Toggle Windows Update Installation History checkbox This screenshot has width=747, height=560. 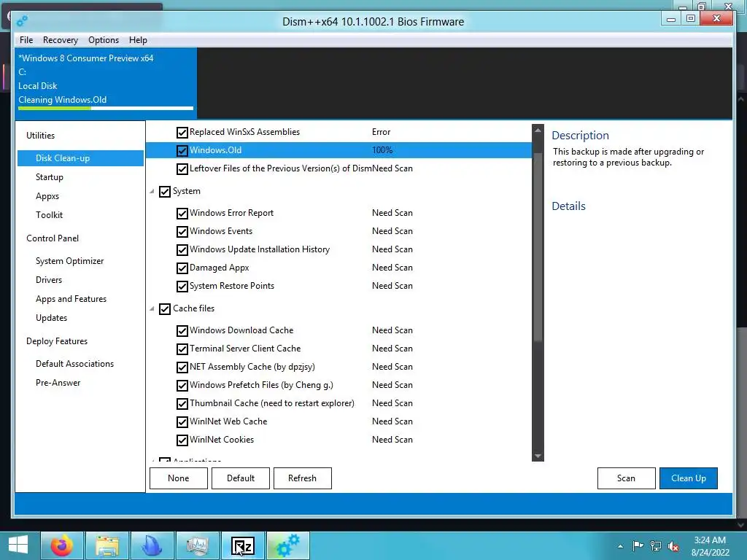pos(182,249)
